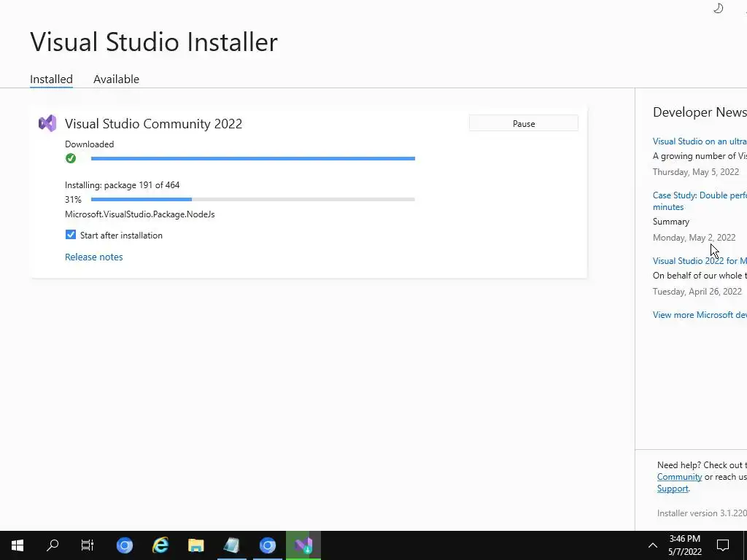The width and height of the screenshot is (747, 560).
Task: Open 'Visual Studio on an ultra' news link
Action: tap(700, 141)
